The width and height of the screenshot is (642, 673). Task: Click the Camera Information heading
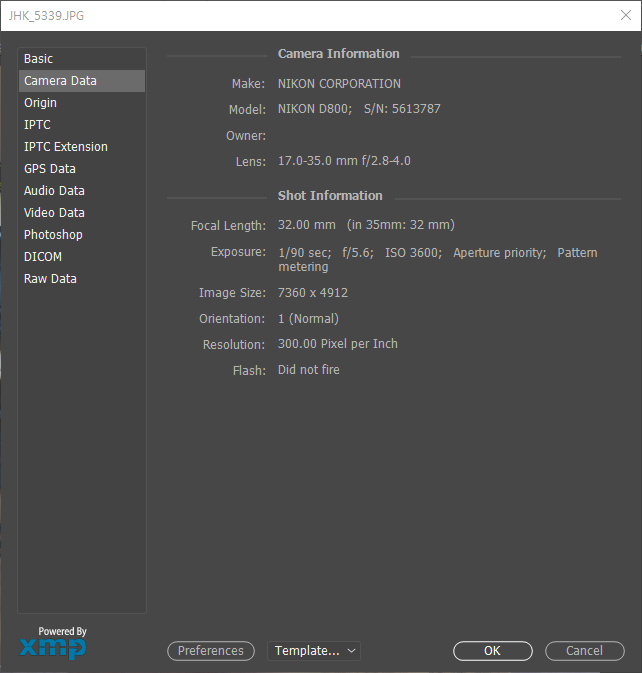(339, 54)
